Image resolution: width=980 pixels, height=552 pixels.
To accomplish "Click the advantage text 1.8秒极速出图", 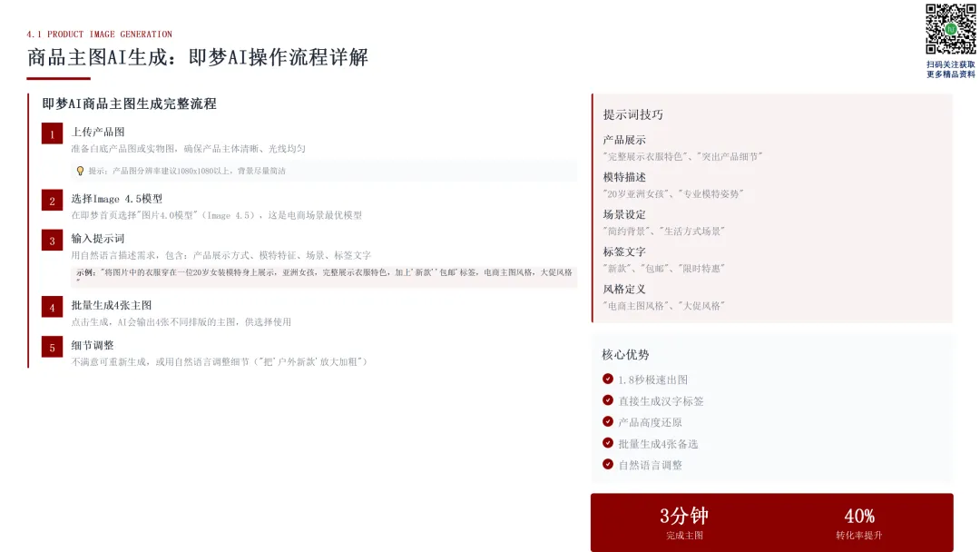I will click(653, 380).
